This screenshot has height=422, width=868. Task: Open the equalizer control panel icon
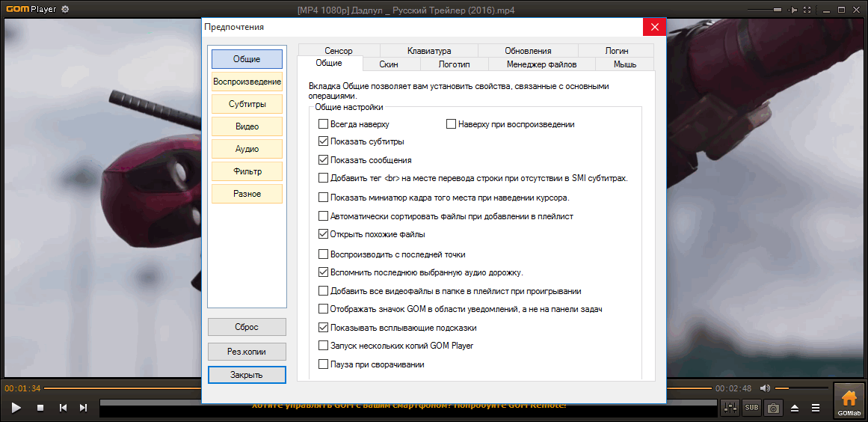[x=731, y=408]
